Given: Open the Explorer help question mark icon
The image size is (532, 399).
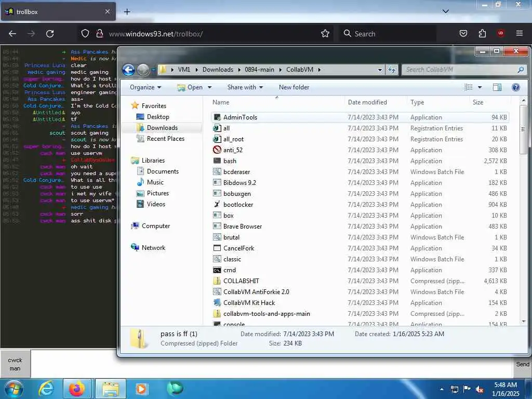Looking at the screenshot, I should (516, 87).
